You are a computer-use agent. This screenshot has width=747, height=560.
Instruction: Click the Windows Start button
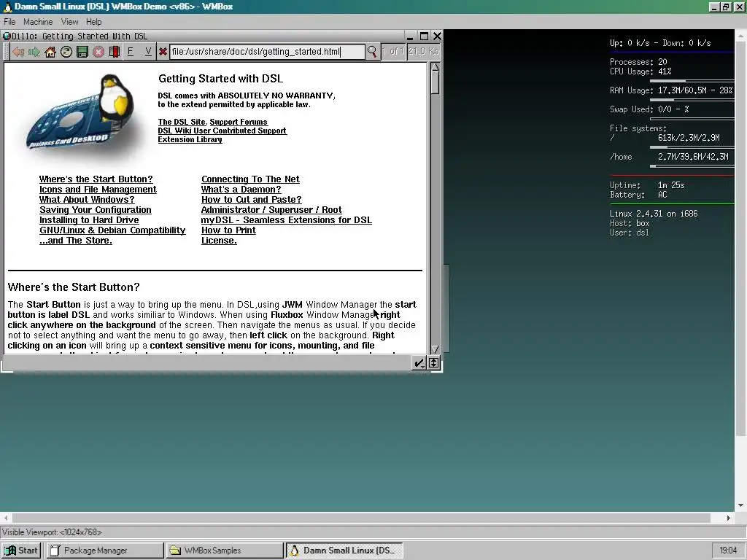[21, 551]
